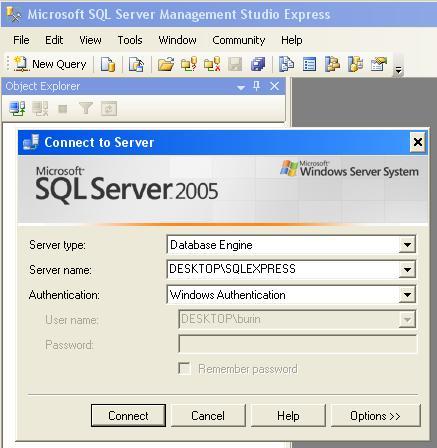Screen dimensions: 437x448
Task: Click the Save All toolbar icon
Action: (258, 64)
